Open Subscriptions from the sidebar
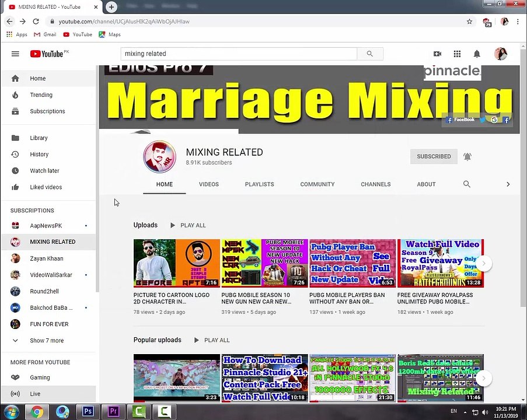The height and width of the screenshot is (420, 527). tap(48, 111)
